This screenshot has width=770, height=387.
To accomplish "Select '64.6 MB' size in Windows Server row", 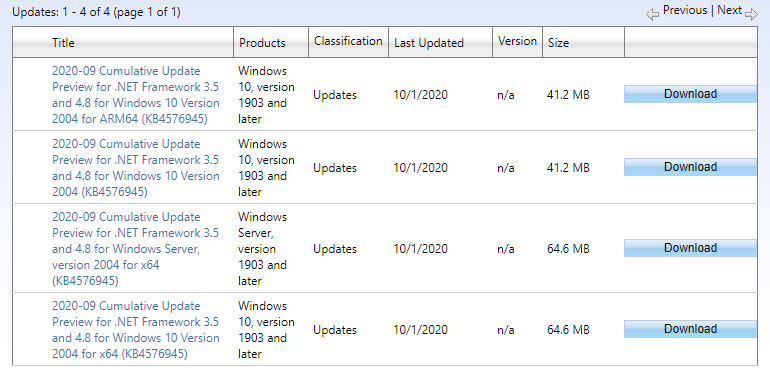I will tap(568, 249).
